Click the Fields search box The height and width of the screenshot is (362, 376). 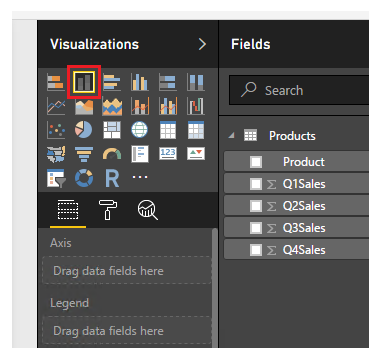[x=299, y=90]
